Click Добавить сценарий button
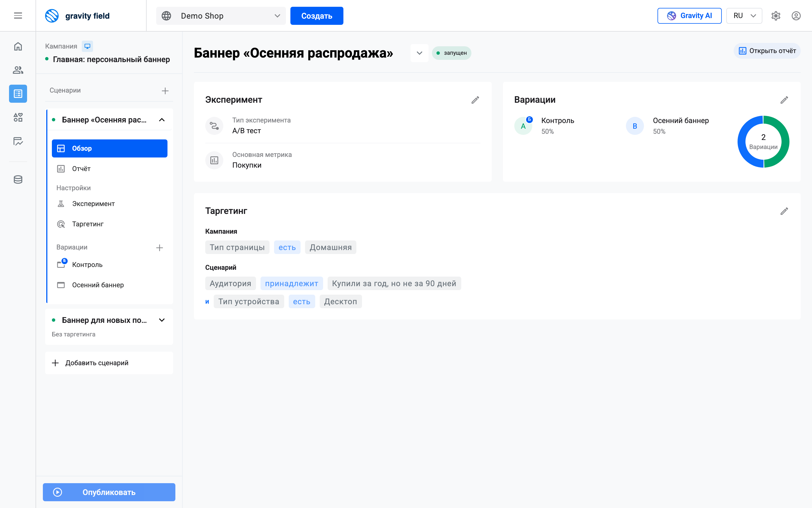Viewport: 812px width, 508px height. pos(109,363)
